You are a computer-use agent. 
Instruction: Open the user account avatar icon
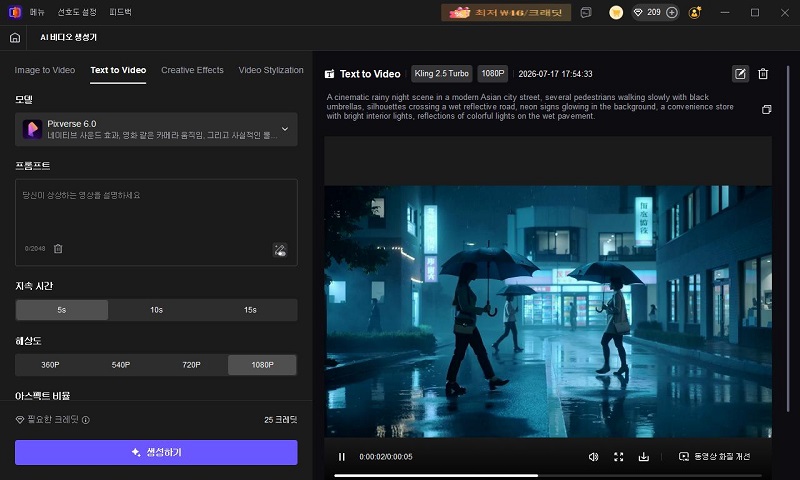click(695, 12)
